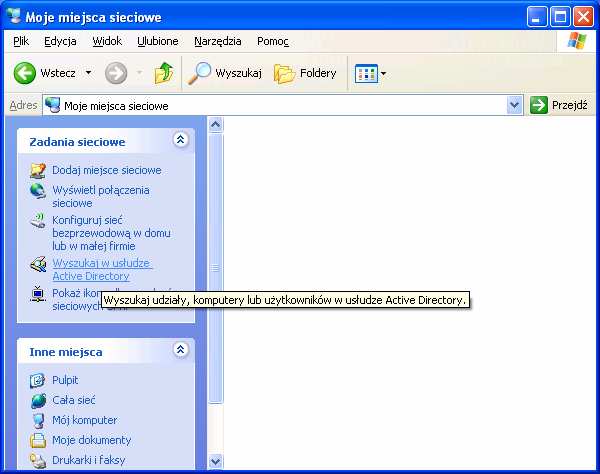Screen dimensions: 600x474
Task: Click the Wstecz back arrow icon
Action: pyautogui.click(x=25, y=73)
